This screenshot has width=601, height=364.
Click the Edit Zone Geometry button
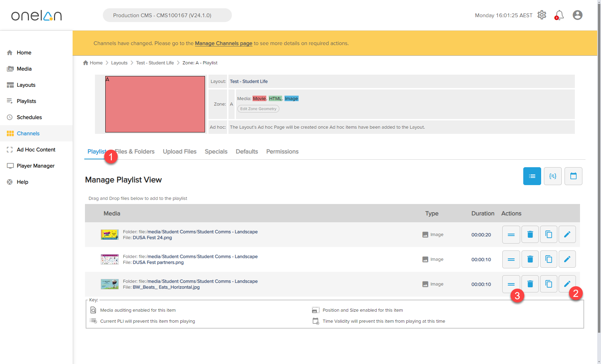tap(258, 109)
